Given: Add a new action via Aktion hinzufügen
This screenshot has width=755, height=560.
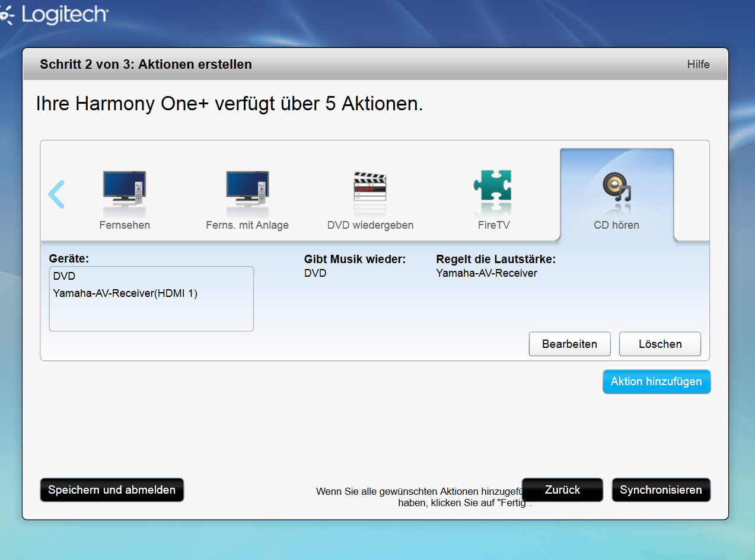Looking at the screenshot, I should [x=656, y=382].
